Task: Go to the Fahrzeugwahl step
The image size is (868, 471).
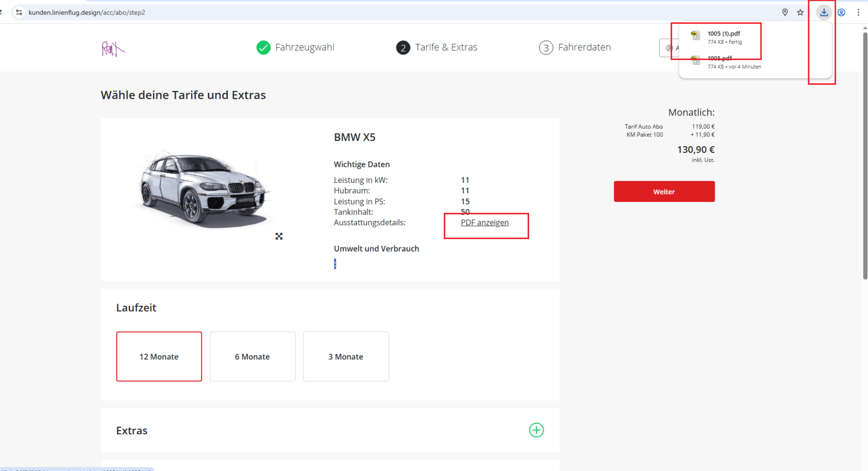Action: pos(295,48)
